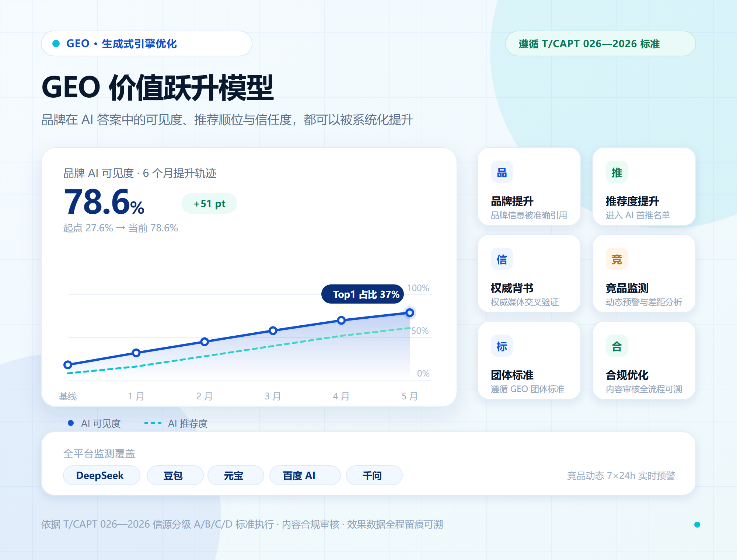Click the 2 月 data point on blue line
Viewport: 737px width, 560px height.
[205, 342]
